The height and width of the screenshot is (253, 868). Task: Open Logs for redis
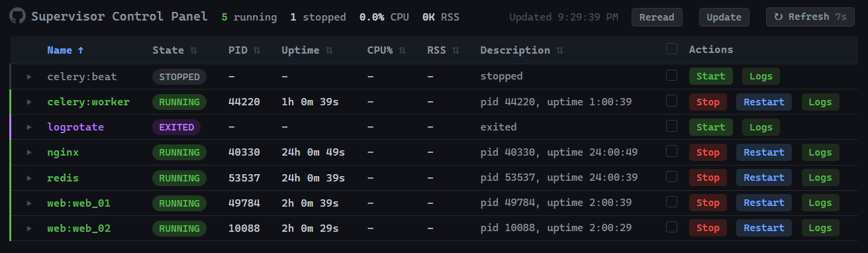pos(820,177)
